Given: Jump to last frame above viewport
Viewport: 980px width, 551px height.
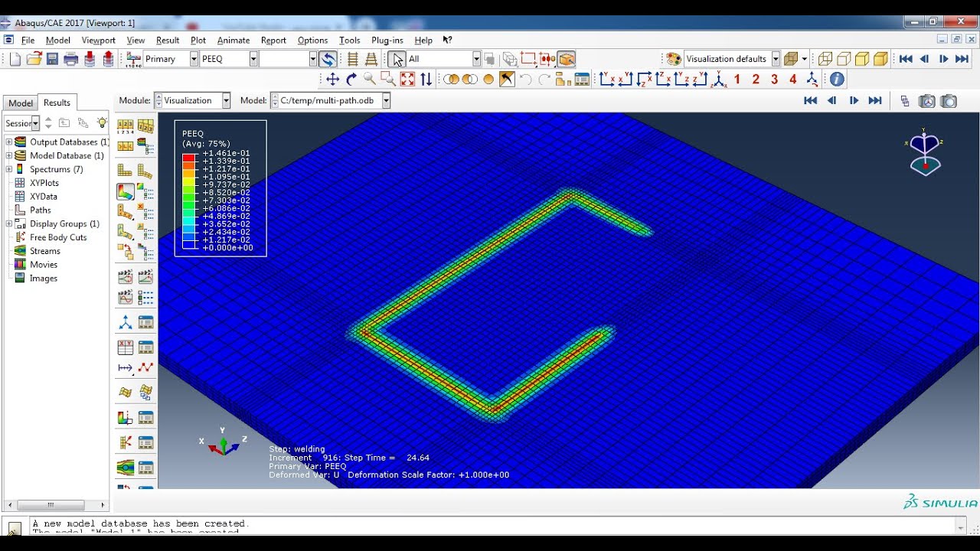Looking at the screenshot, I should [x=875, y=100].
